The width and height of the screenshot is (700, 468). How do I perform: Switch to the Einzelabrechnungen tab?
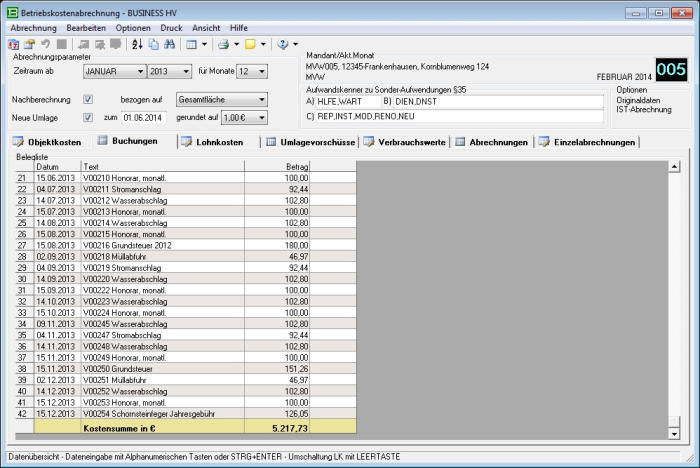click(x=588, y=142)
